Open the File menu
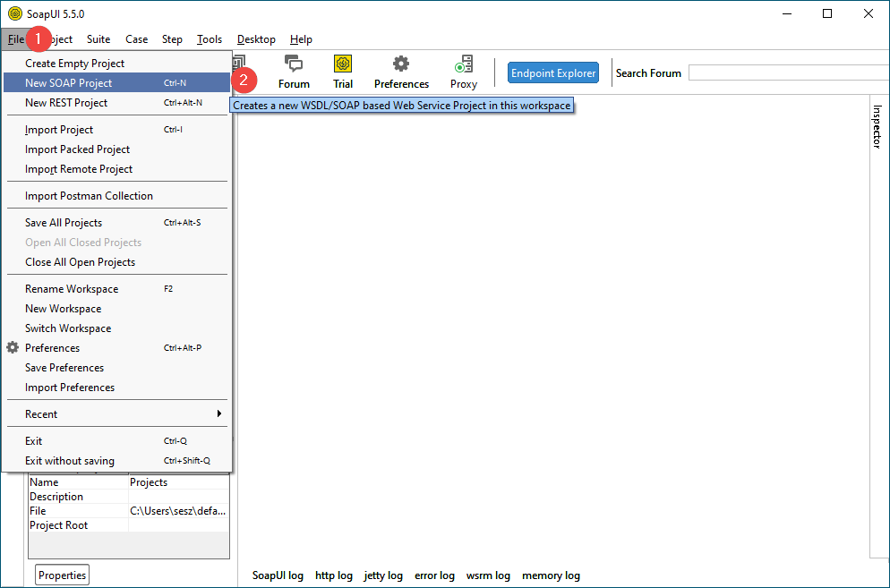890x588 pixels. [15, 39]
